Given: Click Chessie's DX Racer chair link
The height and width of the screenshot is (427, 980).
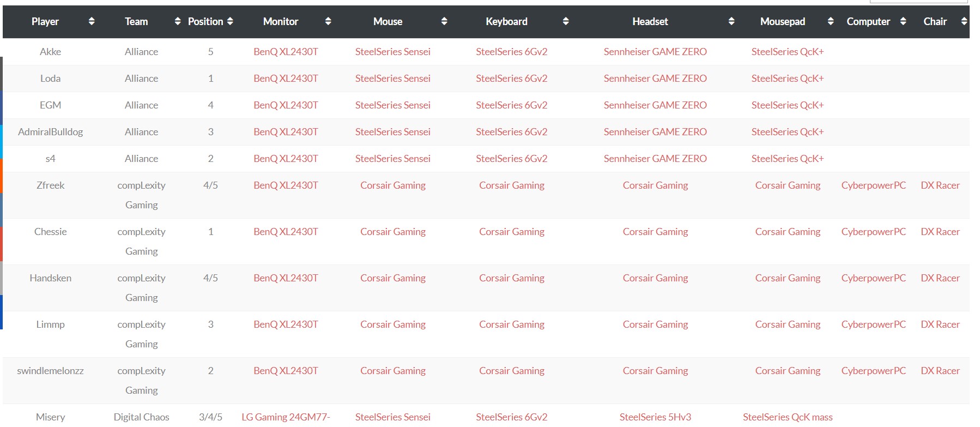Looking at the screenshot, I should (940, 232).
